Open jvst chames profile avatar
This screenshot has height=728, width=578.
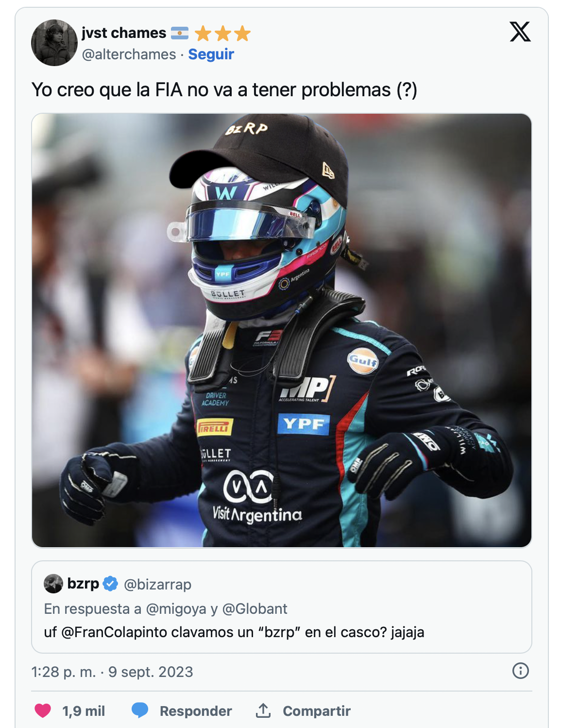click(54, 43)
